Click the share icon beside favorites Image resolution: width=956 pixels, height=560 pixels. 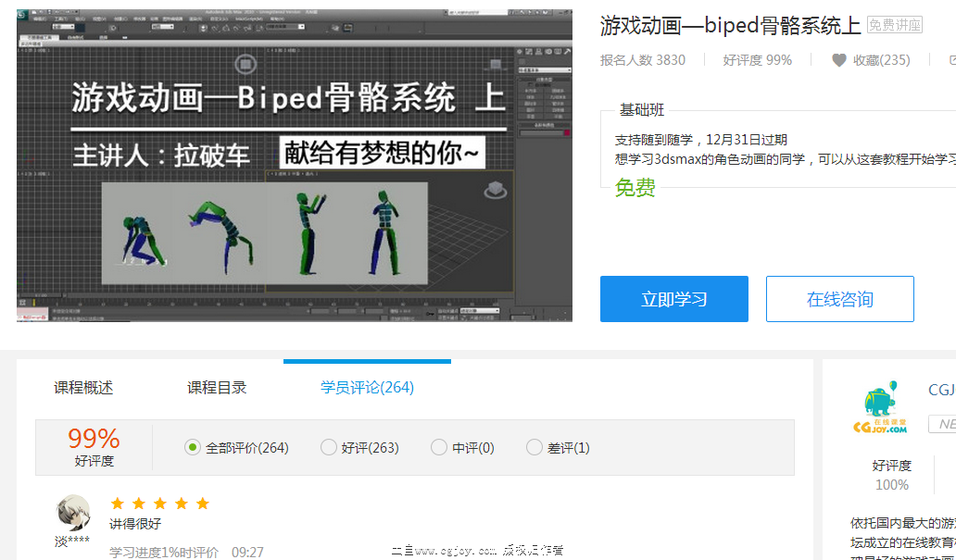(951, 60)
